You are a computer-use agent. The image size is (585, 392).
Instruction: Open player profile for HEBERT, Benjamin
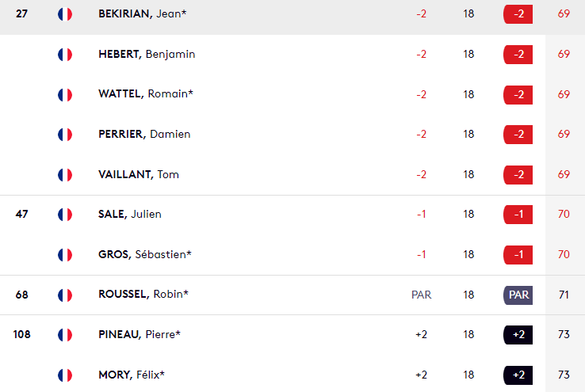coord(147,54)
